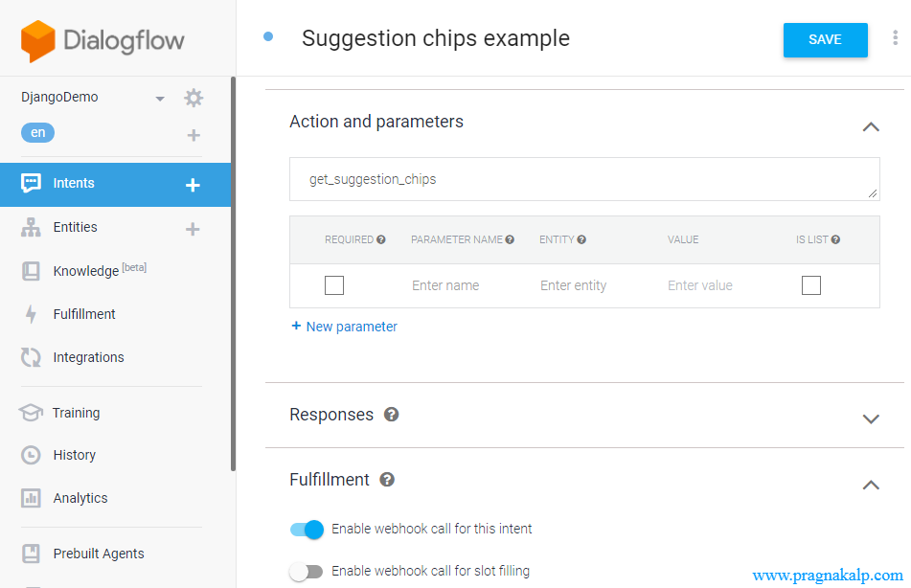
Task: Click the SAVE button
Action: (x=825, y=40)
